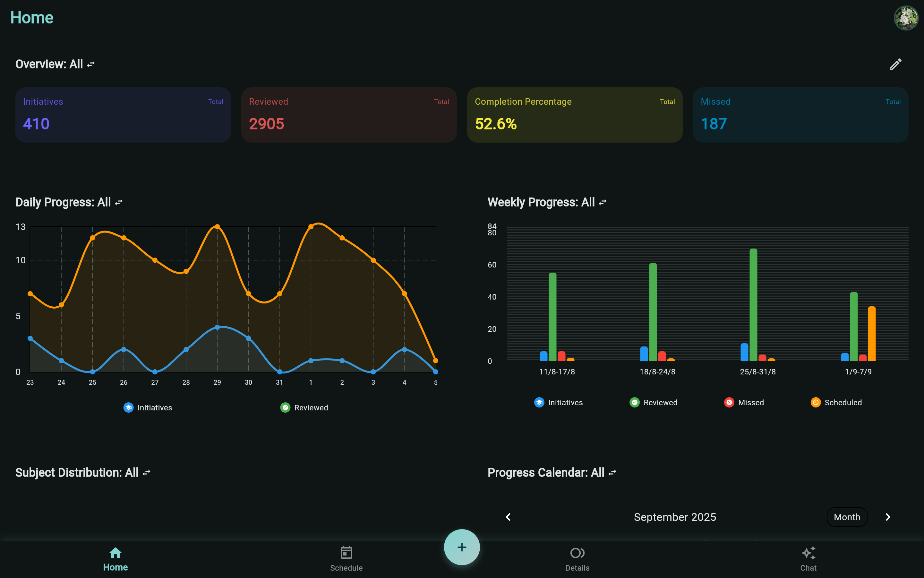924x578 pixels.
Task: Click the Home house icon in navigation
Action: (x=115, y=553)
